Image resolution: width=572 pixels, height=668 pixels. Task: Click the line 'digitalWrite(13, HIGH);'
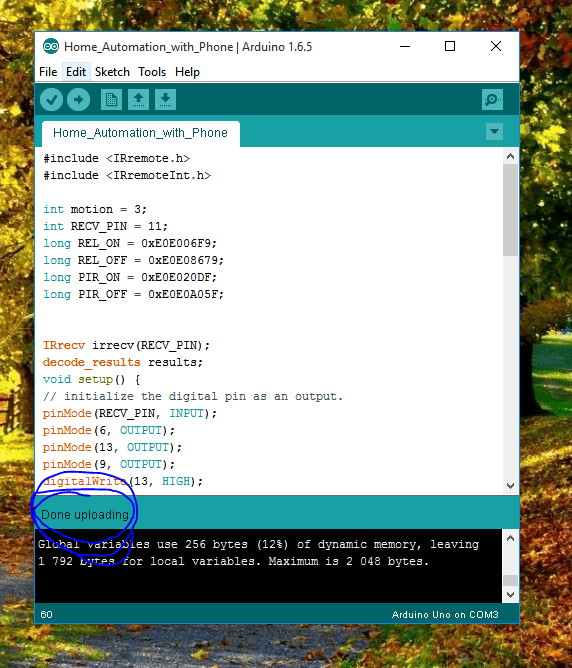pos(123,481)
